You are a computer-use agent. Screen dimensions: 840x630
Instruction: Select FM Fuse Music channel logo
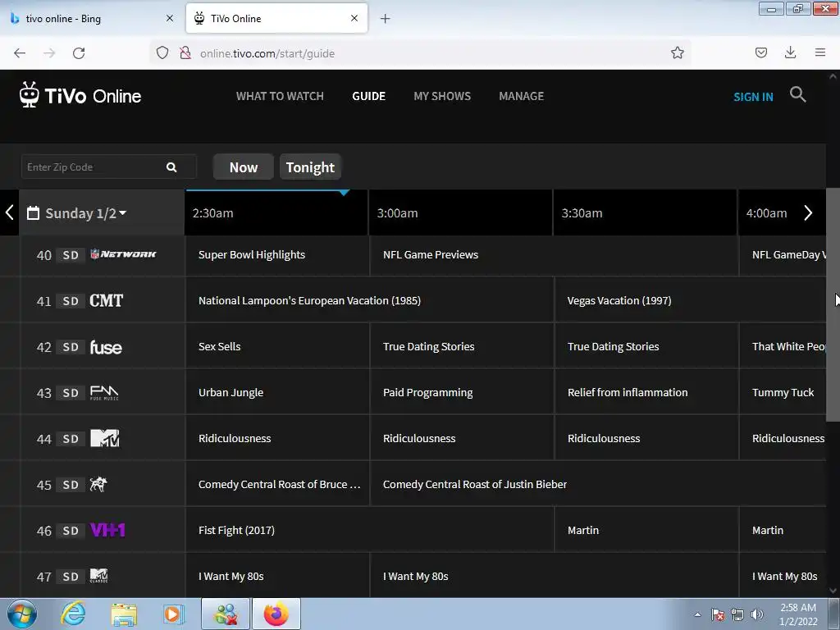104,393
